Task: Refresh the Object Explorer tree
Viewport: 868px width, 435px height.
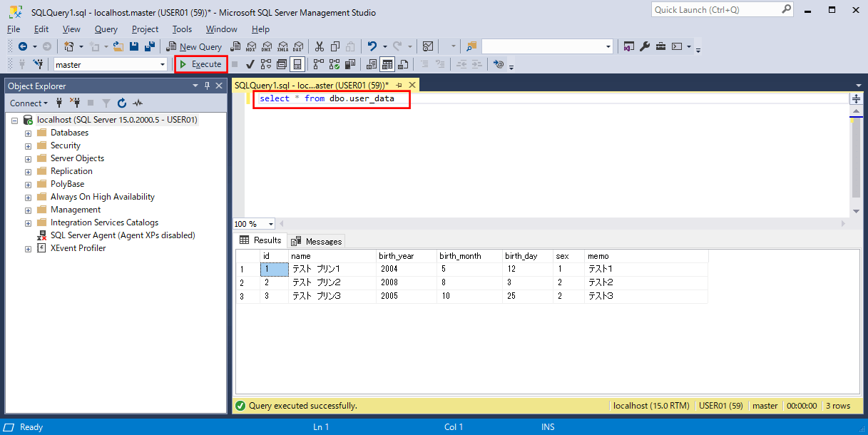Action: tap(121, 103)
